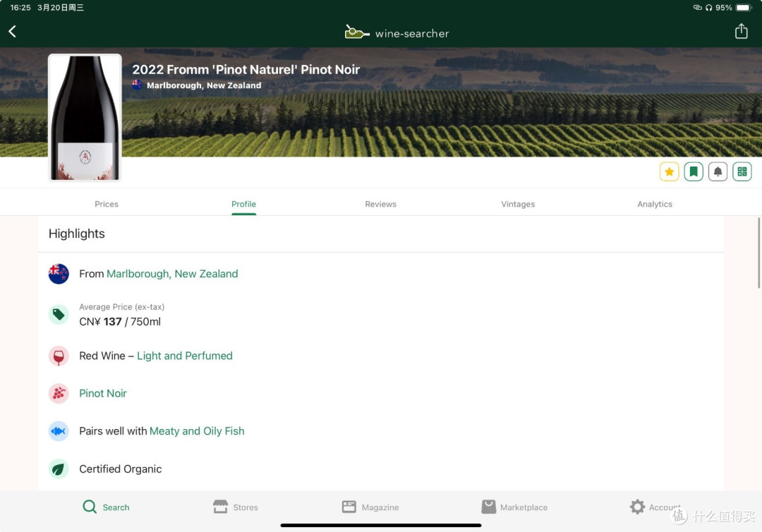
Task: Open the grid view icon button
Action: [742, 171]
